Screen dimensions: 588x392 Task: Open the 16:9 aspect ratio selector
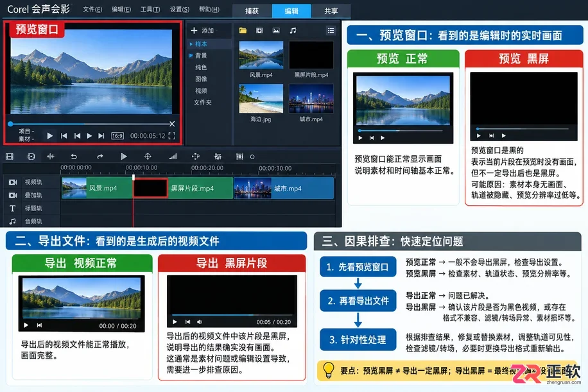[117, 135]
